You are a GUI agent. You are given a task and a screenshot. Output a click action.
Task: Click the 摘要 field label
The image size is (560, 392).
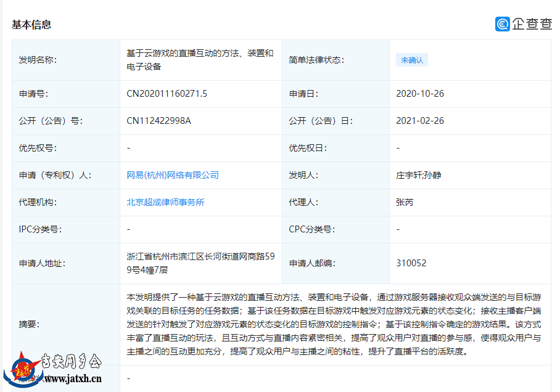point(29,324)
